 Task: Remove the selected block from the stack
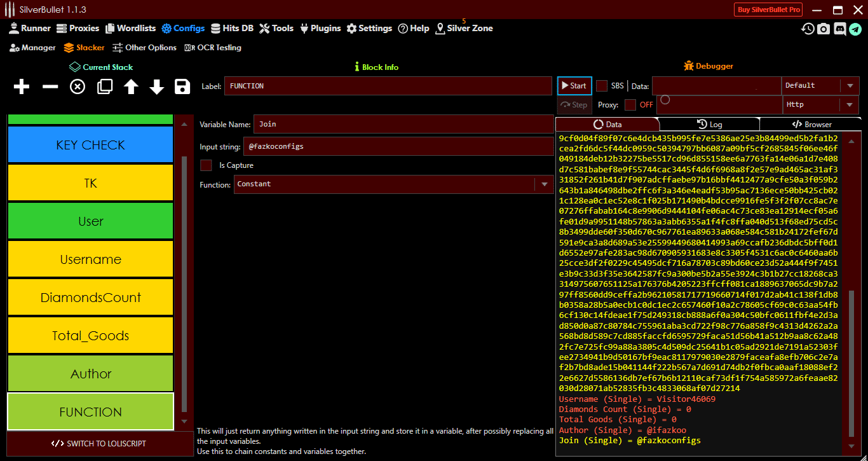click(x=50, y=87)
